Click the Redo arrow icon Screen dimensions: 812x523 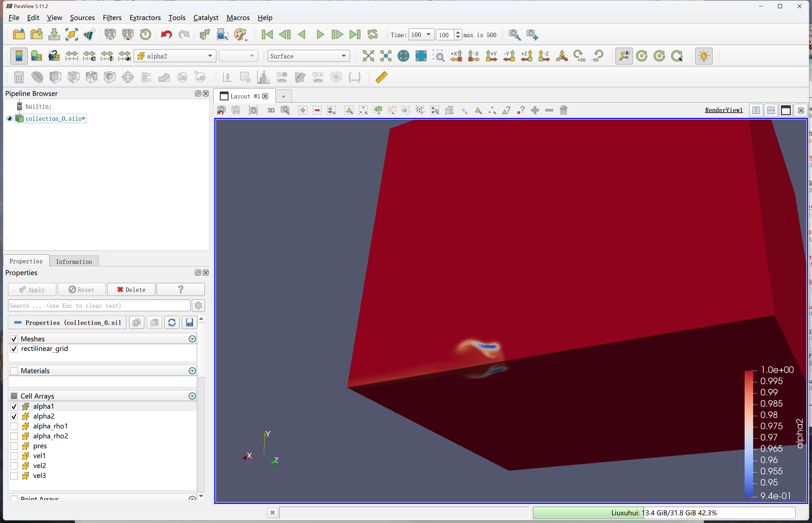(184, 34)
